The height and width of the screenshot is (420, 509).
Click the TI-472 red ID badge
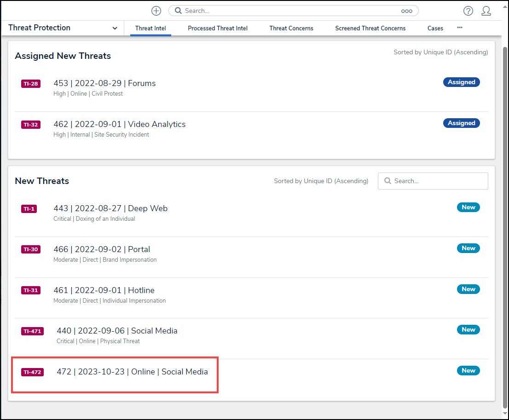(32, 372)
